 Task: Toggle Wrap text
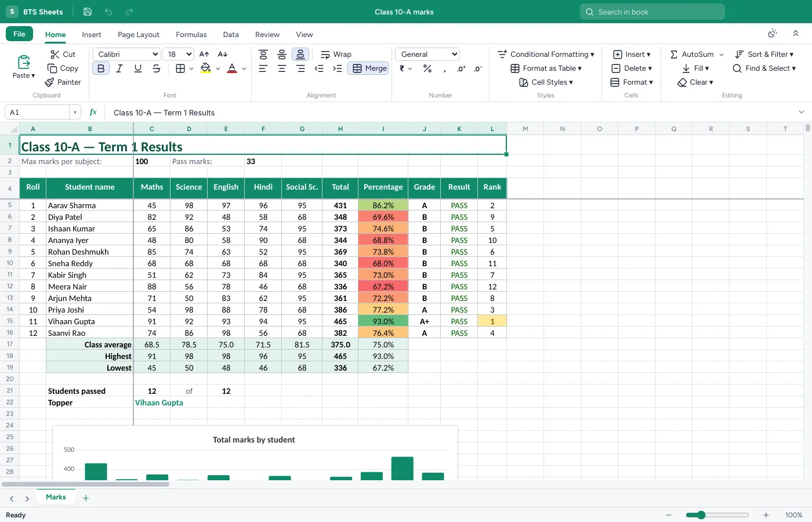pos(336,55)
